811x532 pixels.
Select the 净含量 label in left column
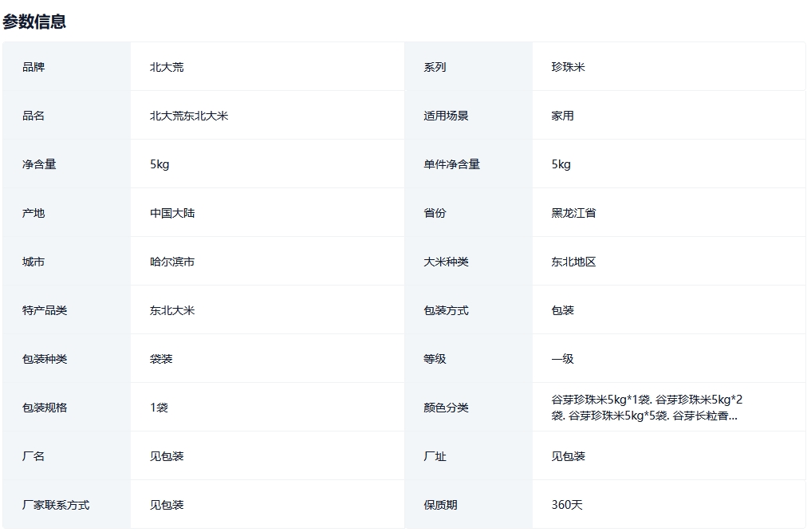click(39, 164)
